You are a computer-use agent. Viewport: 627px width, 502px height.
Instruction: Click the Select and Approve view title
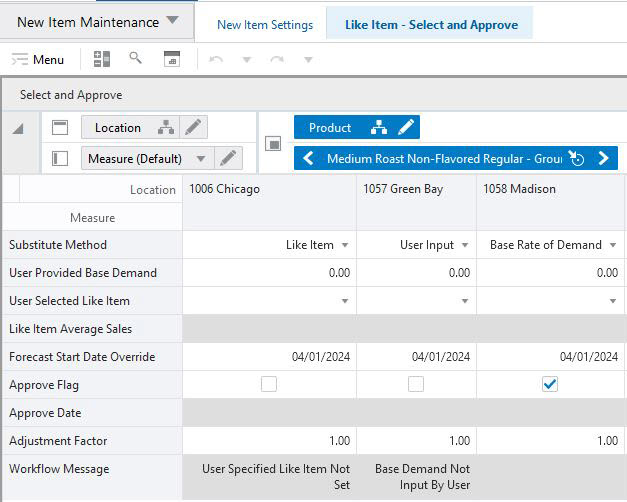point(71,95)
